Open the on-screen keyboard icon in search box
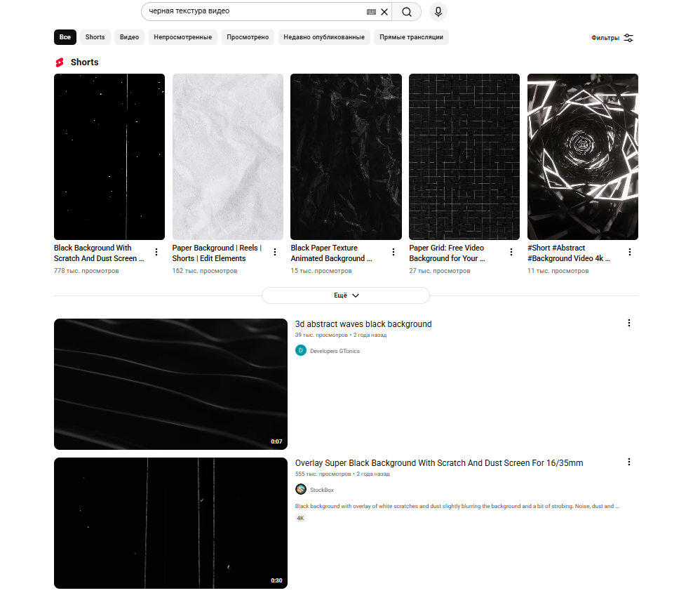The width and height of the screenshot is (700, 600). 371,12
